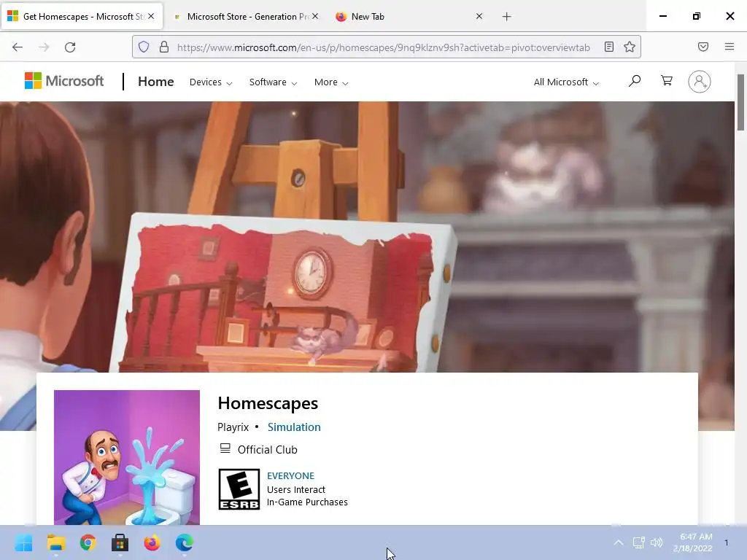Click the EVERYONE rating link
This screenshot has width=747, height=560.
click(290, 475)
